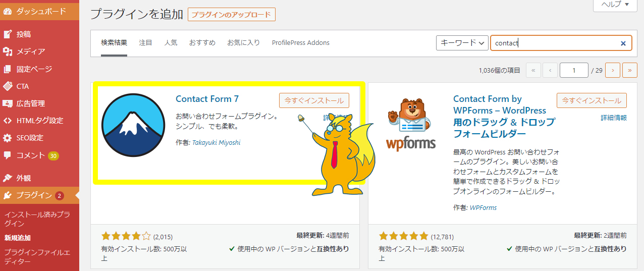Screen dimensions: 644x271
Task: Go to the last page » button
Action: pos(629,71)
